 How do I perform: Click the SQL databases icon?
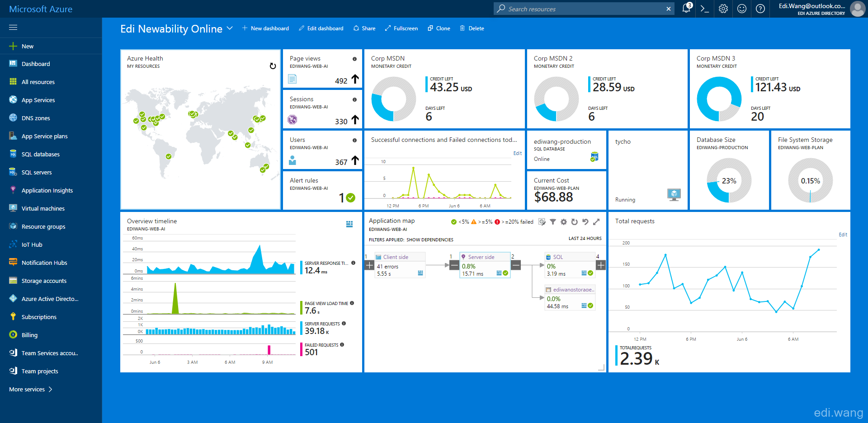pyautogui.click(x=13, y=154)
